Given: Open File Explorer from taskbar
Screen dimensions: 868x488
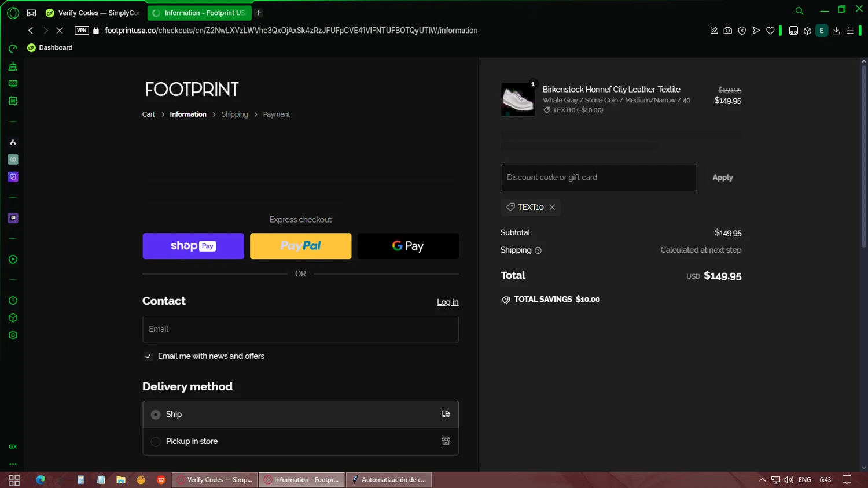Looking at the screenshot, I should [121, 480].
